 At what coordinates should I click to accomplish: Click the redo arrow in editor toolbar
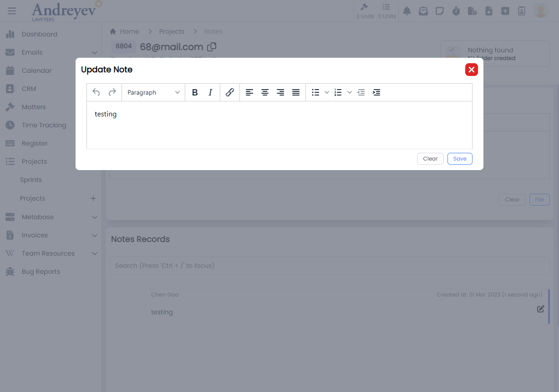click(x=112, y=92)
